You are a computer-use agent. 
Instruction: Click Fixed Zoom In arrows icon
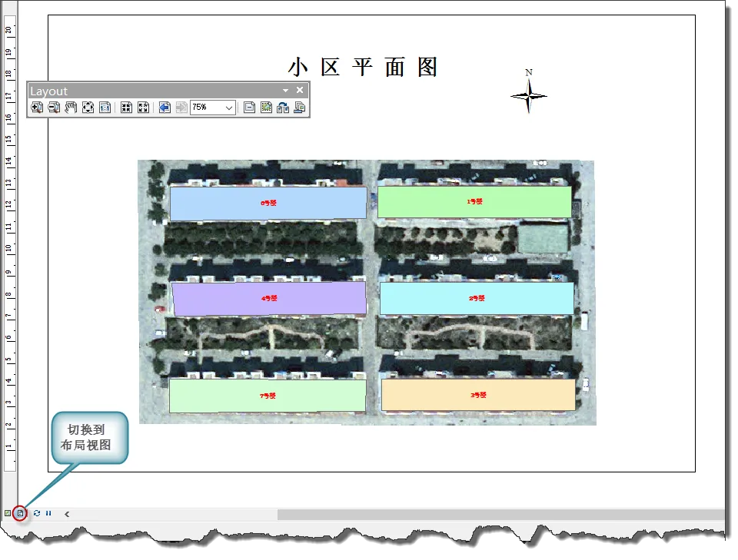[x=126, y=108]
